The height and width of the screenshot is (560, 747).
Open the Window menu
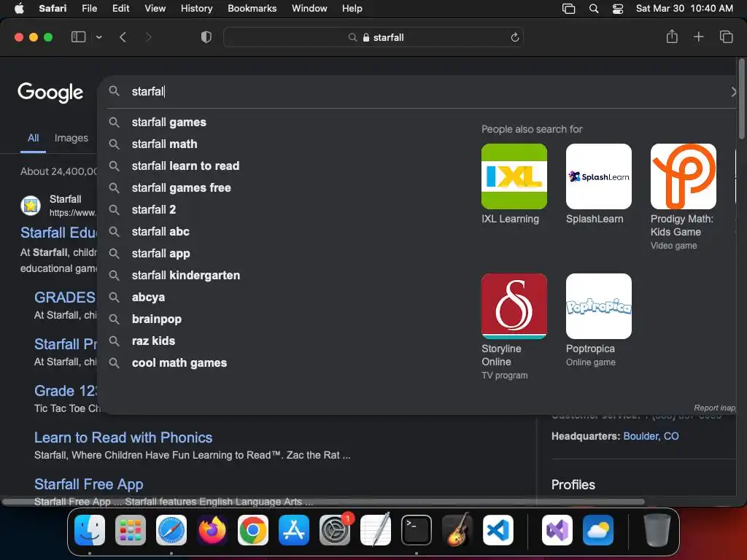(309, 9)
